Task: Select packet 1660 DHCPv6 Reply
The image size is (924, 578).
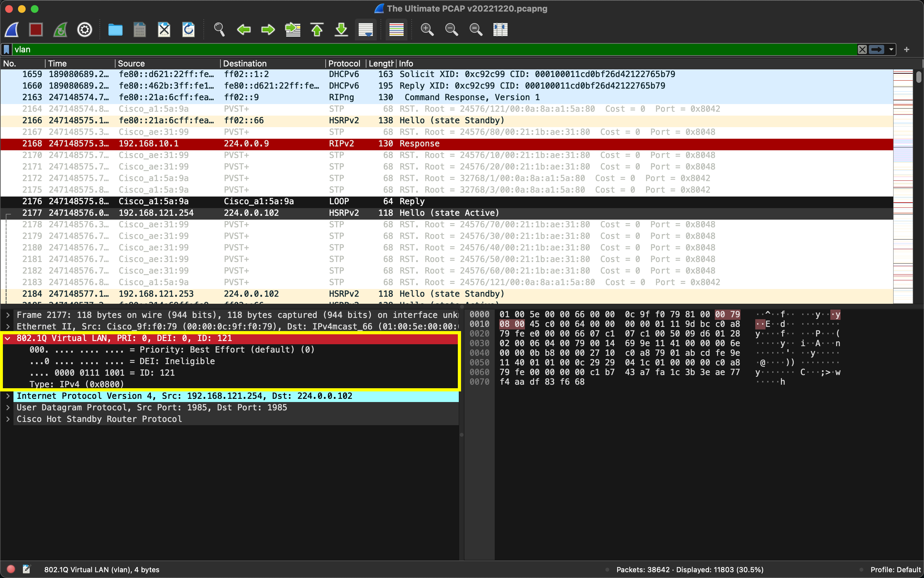Action: point(447,86)
